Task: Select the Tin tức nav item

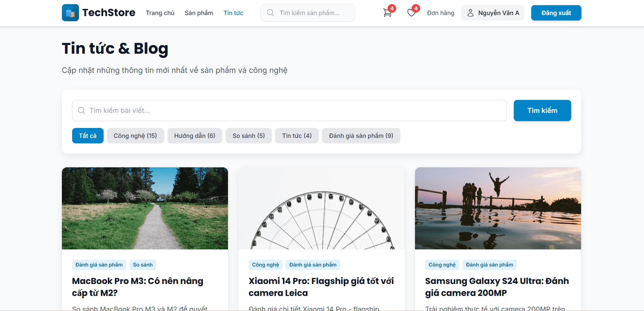Action: pos(233,13)
